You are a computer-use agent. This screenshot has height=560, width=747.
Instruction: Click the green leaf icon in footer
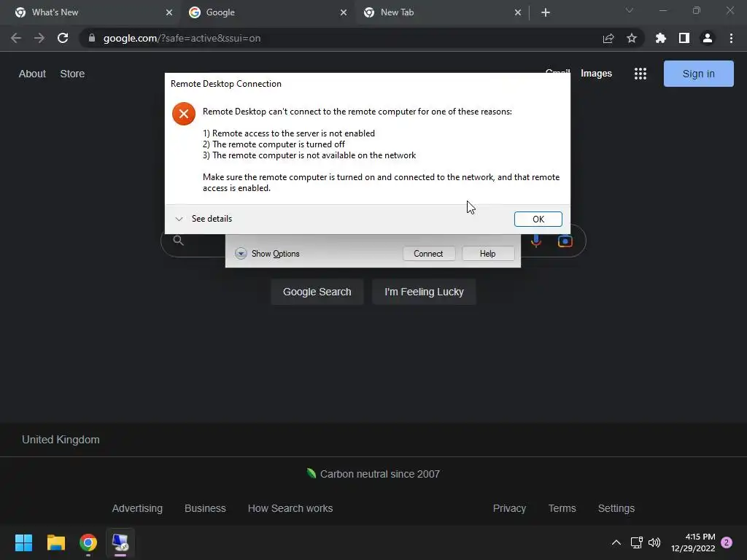pos(311,472)
